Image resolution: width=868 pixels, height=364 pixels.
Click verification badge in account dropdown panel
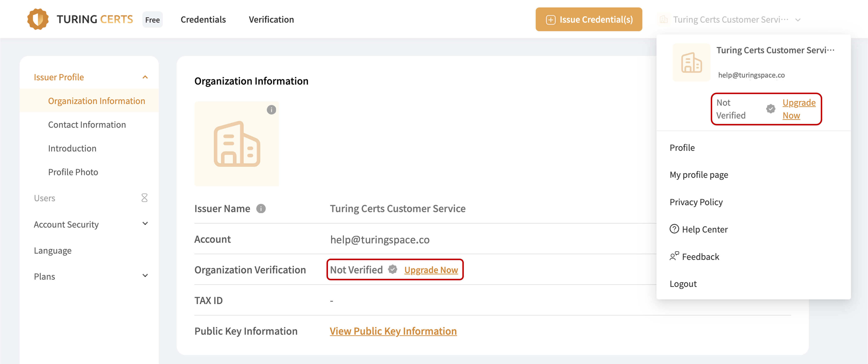coord(770,109)
